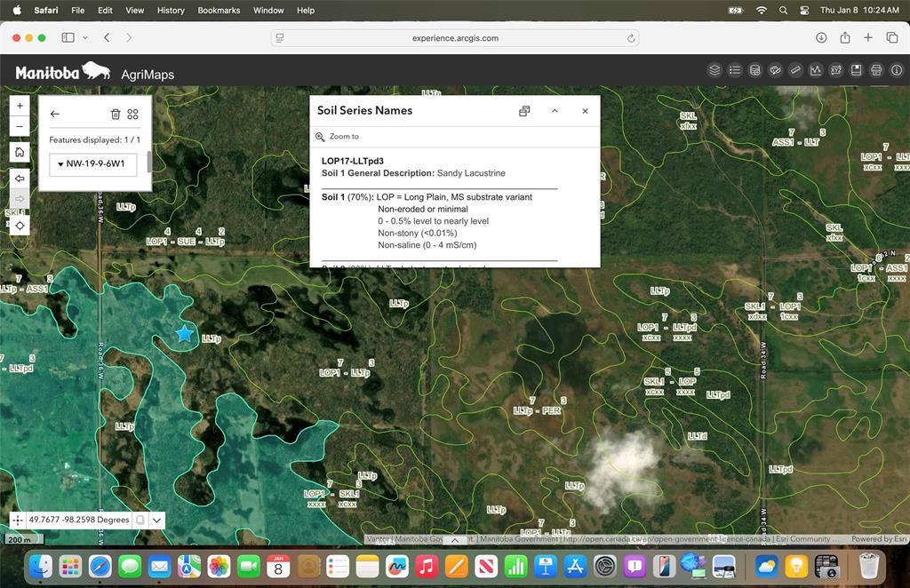
Task: Collapse the Soil Series Names popup
Action: pos(555,111)
